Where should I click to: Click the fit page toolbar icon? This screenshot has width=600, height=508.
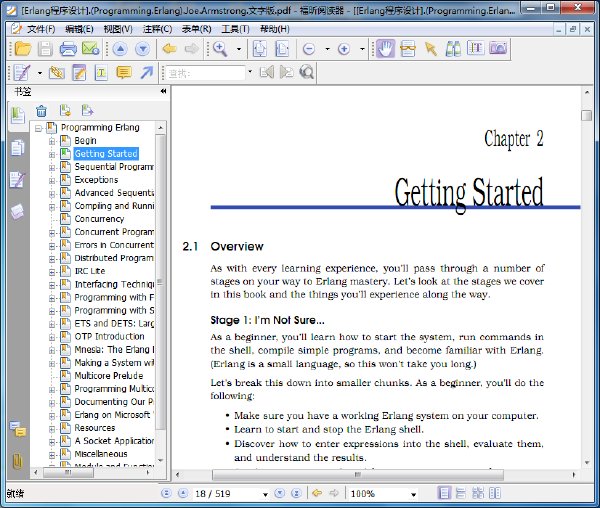click(260, 49)
